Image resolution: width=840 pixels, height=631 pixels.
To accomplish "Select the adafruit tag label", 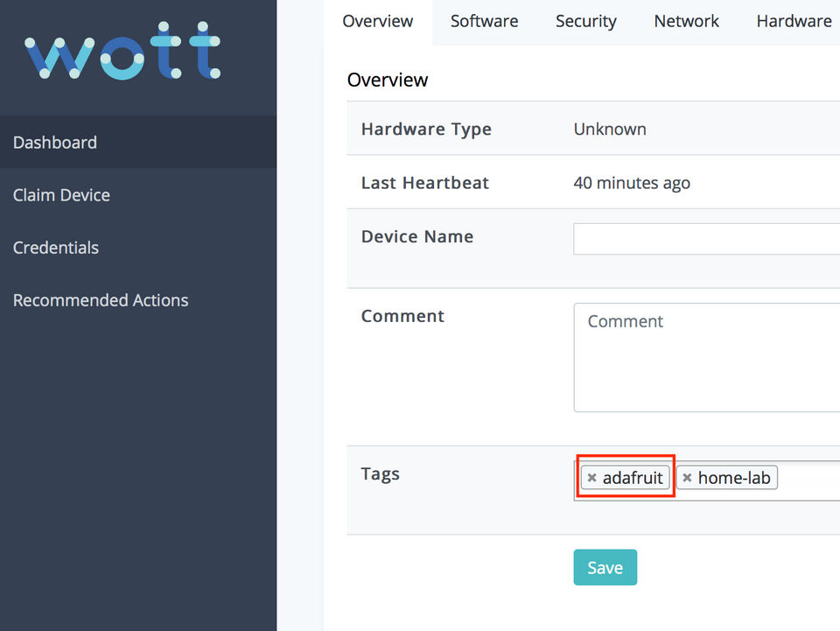I will 633,478.
